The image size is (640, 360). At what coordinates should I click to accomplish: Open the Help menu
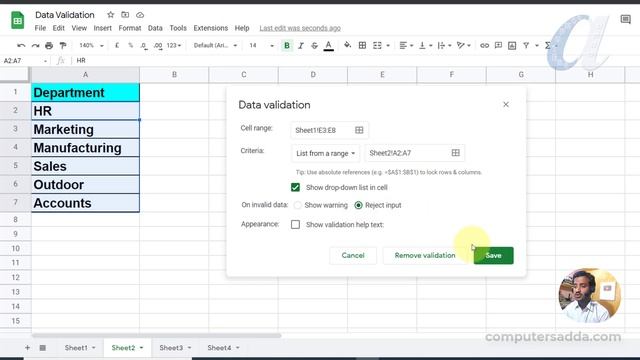pyautogui.click(x=242, y=28)
